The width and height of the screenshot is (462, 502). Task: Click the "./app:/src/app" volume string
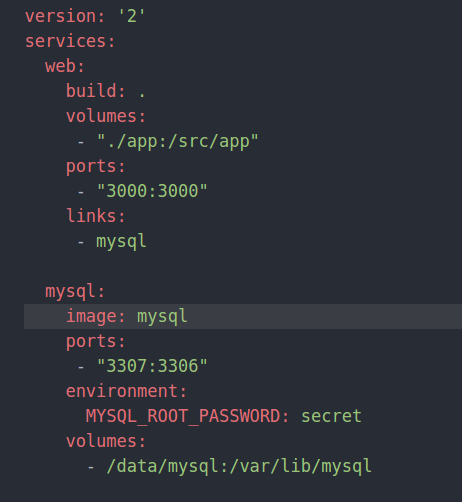coord(177,141)
